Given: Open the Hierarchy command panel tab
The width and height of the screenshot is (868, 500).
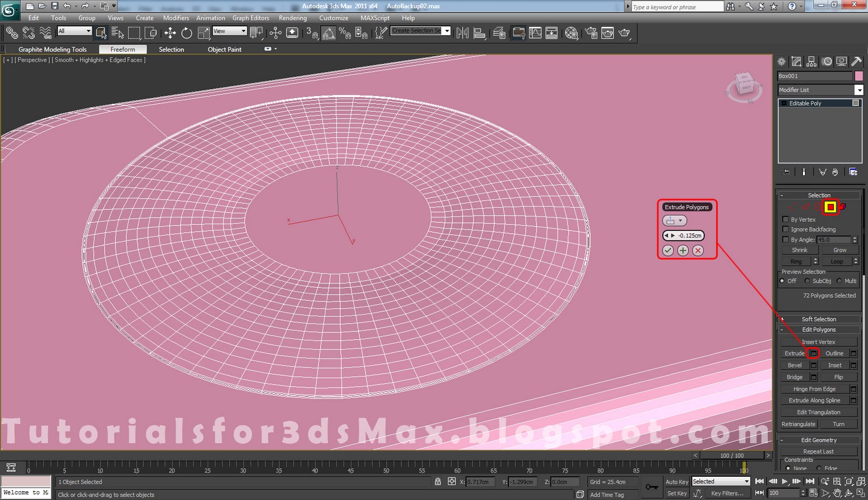Looking at the screenshot, I should tap(811, 62).
